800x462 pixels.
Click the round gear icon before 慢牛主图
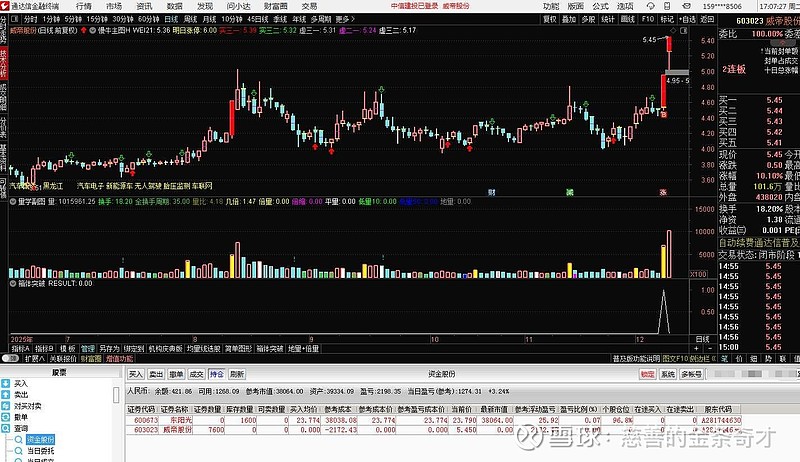coord(93,30)
